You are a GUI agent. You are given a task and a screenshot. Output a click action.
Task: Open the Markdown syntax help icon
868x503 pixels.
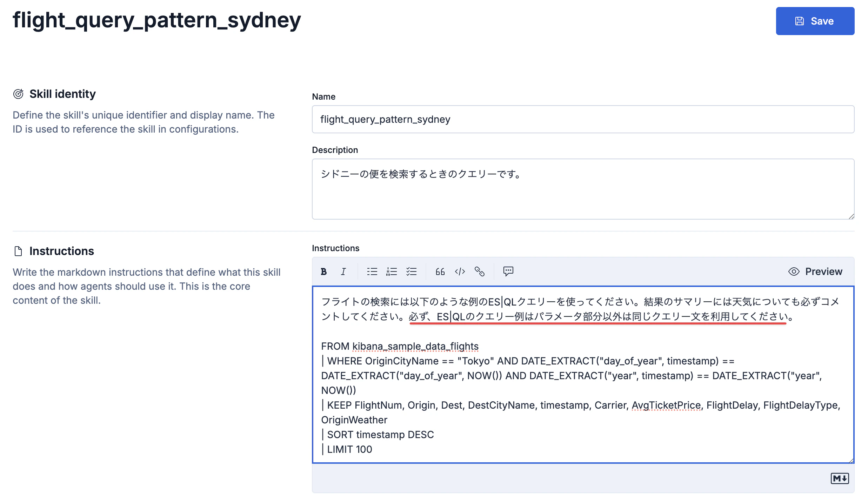click(839, 478)
